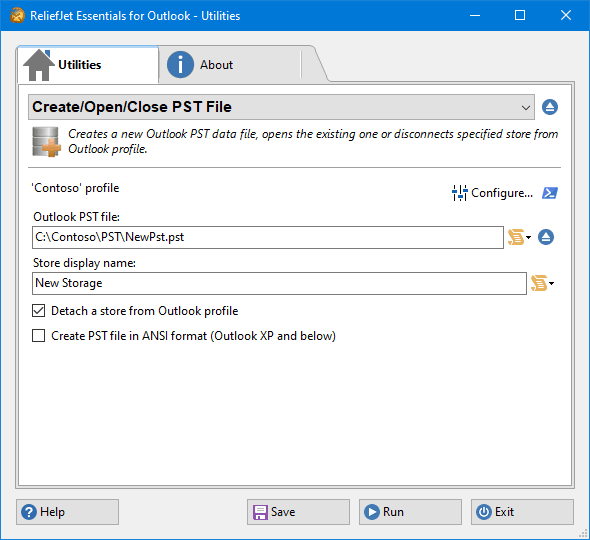Open the Help button

pos(67,512)
